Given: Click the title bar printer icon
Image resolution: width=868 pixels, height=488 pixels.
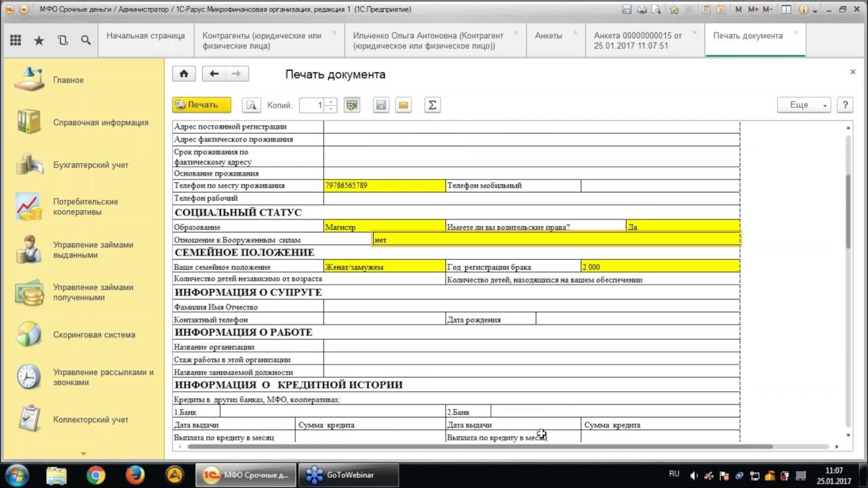Looking at the screenshot, I should [642, 9].
